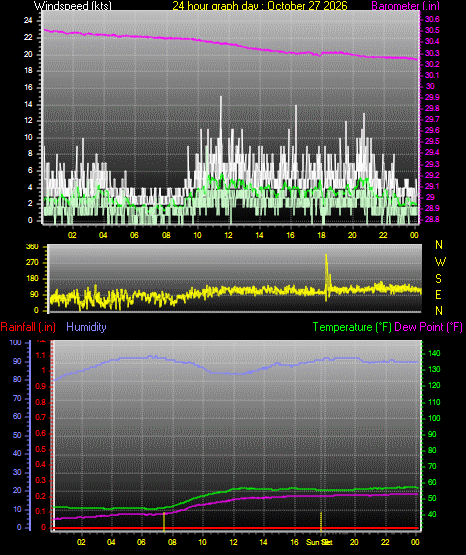
Task: Select the 110 temperature axis value
Action: click(x=434, y=402)
